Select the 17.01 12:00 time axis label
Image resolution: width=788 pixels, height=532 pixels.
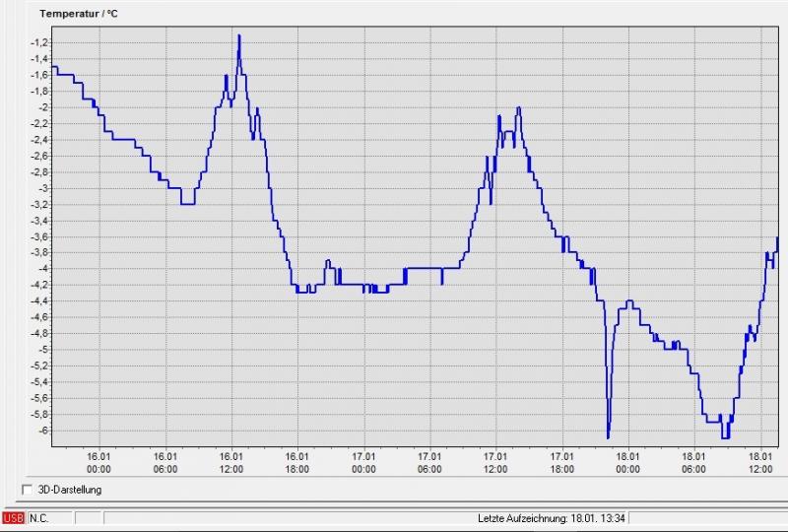495,463
